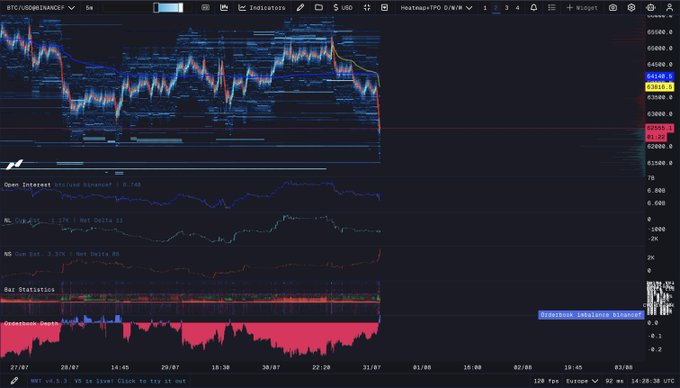Viewport: 680px width, 388px height.
Task: Click the red 62555.1 current price label
Action: (x=660, y=128)
